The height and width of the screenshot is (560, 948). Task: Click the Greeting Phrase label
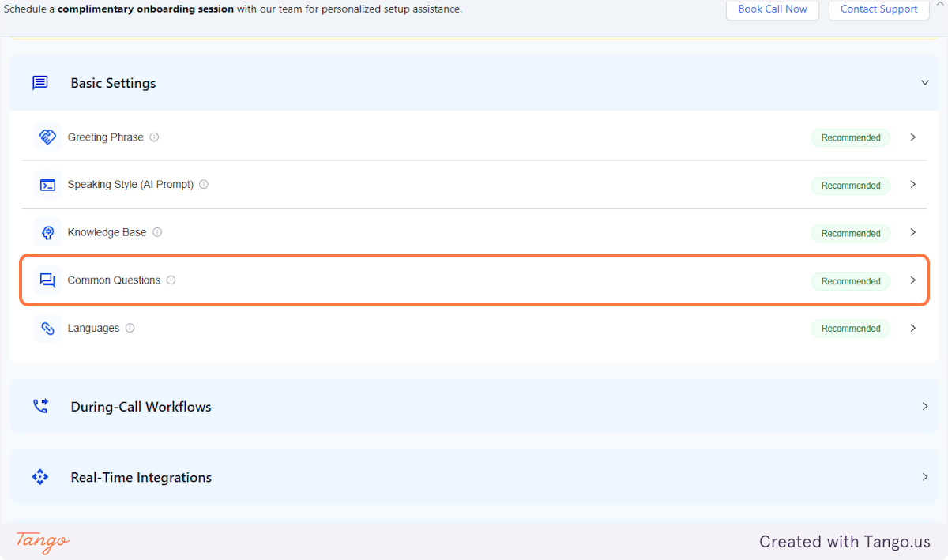point(106,137)
